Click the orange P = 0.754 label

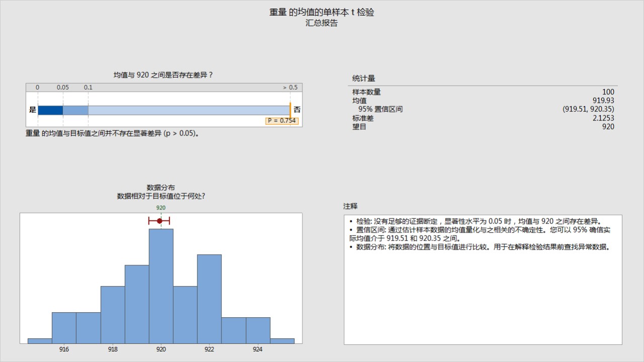coord(282,121)
